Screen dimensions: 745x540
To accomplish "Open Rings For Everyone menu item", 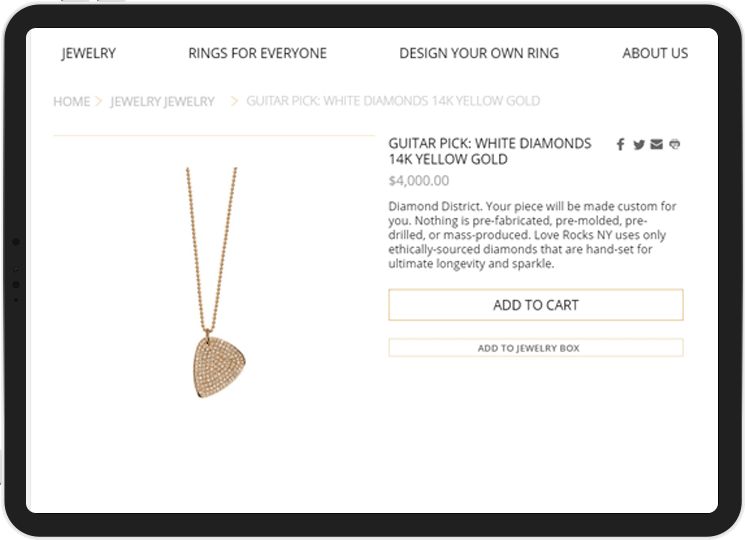I will (257, 53).
